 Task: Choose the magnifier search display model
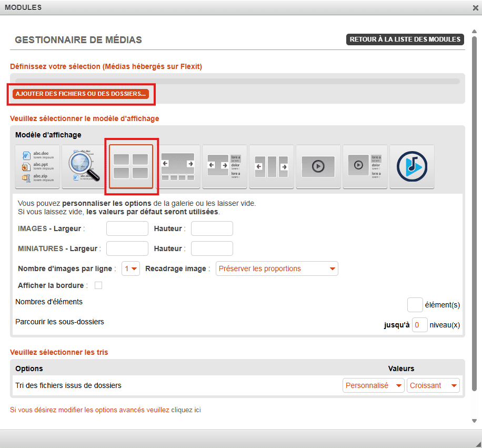coord(84,166)
